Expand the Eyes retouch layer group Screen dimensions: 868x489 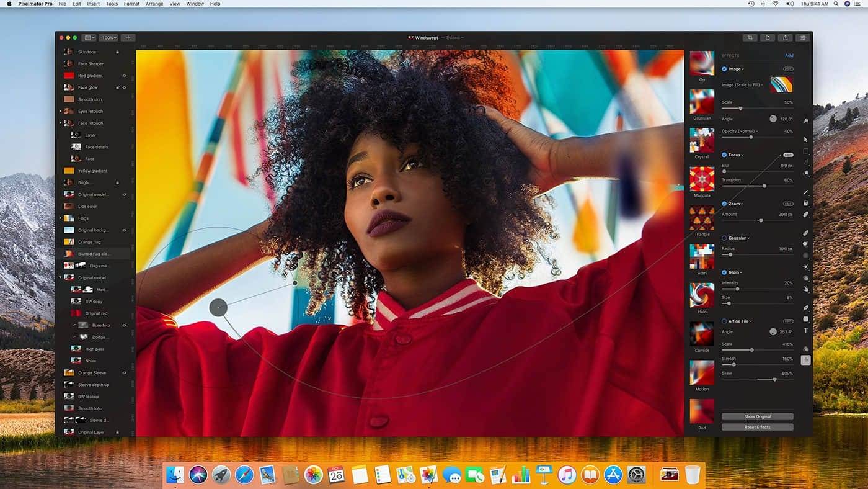(60, 112)
